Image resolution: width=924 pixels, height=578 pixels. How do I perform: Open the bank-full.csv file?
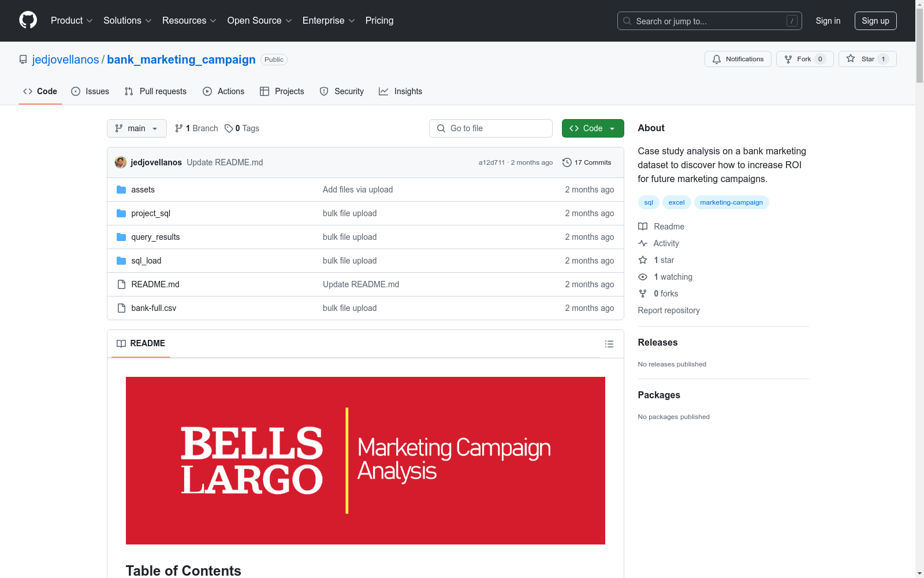(x=154, y=308)
